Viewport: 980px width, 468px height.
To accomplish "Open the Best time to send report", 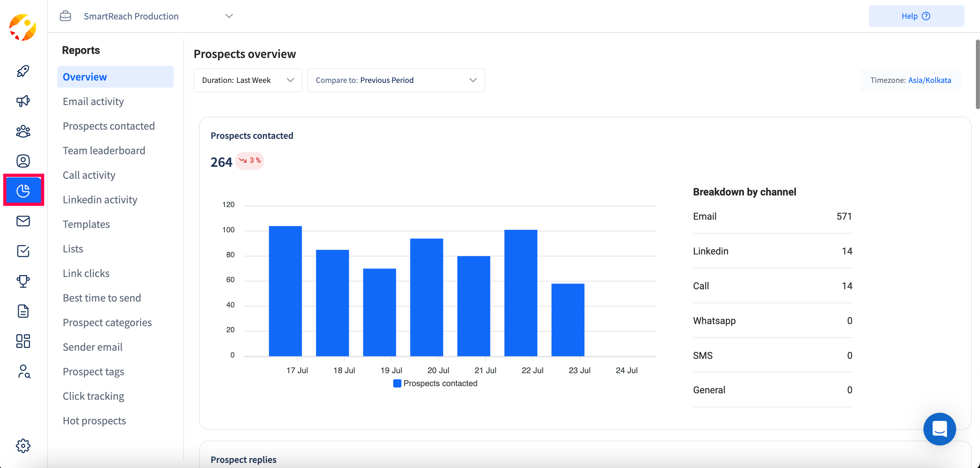I will (x=102, y=298).
